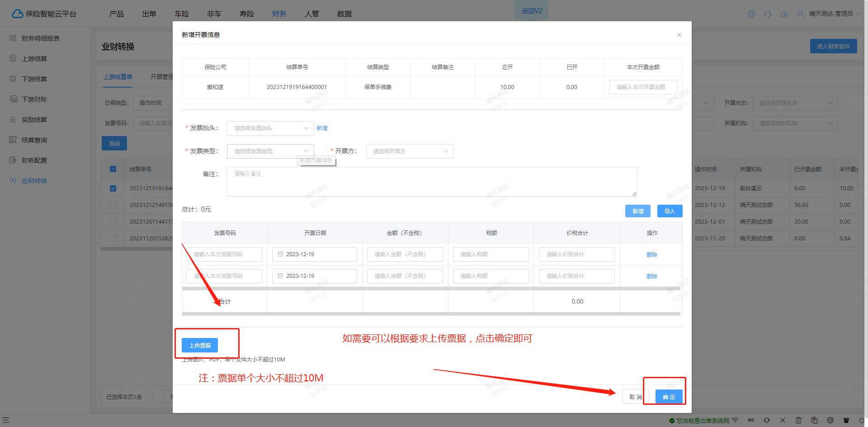
Task: Open the 出单 top menu
Action: coord(149,14)
